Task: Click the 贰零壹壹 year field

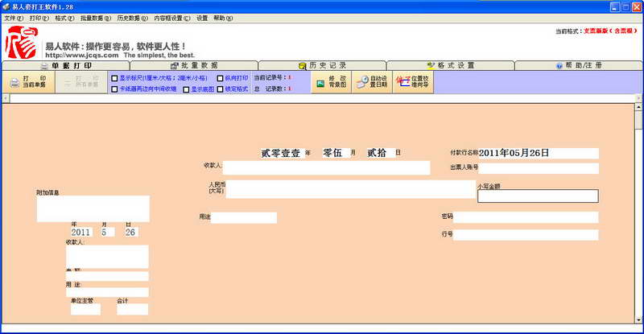Action: point(282,153)
